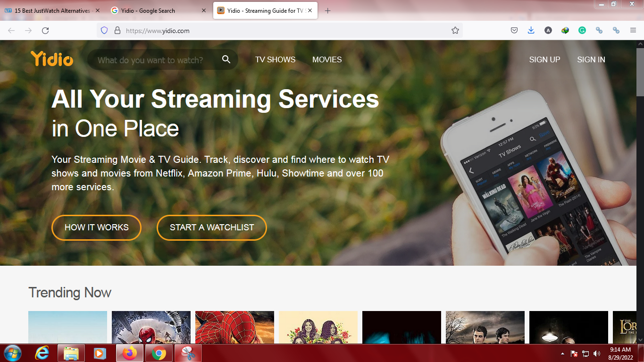Open a new tab with plus icon

(328, 10)
